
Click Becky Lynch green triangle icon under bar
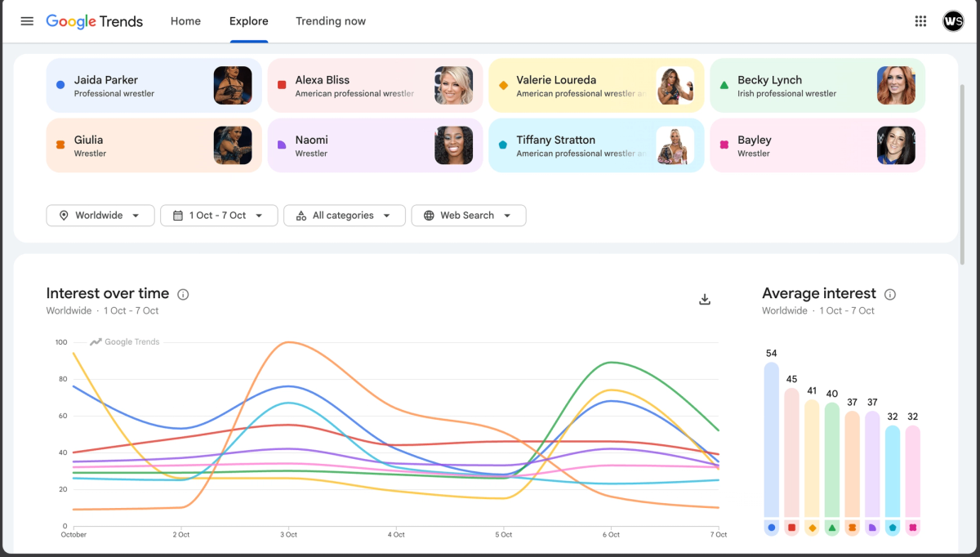(x=832, y=528)
